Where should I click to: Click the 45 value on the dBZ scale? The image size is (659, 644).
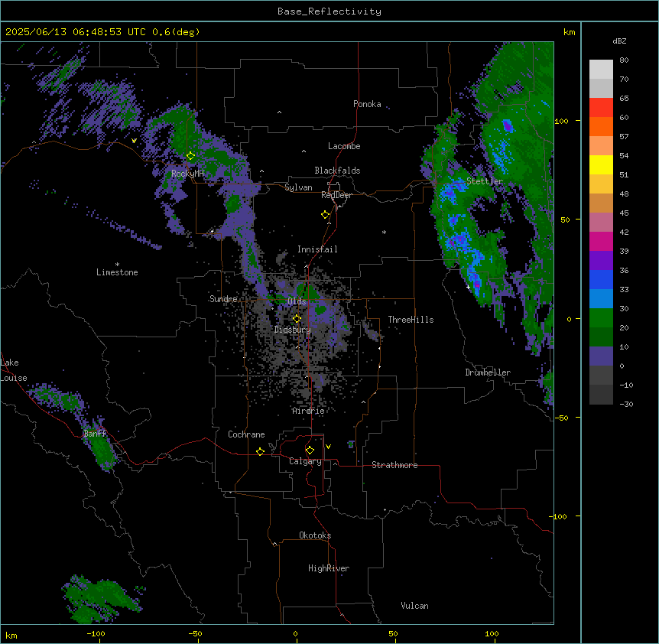pyautogui.click(x=624, y=213)
